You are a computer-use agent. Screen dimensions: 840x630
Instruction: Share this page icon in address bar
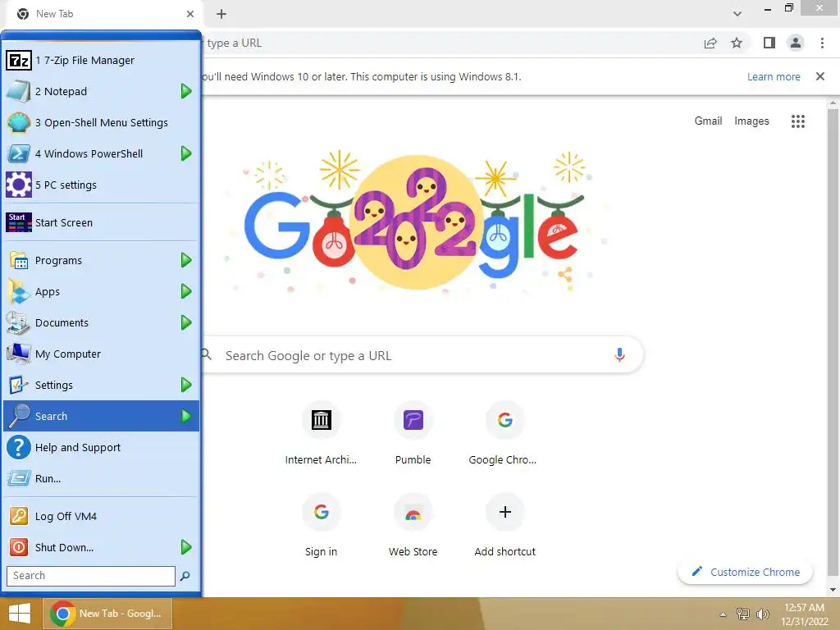pos(710,43)
